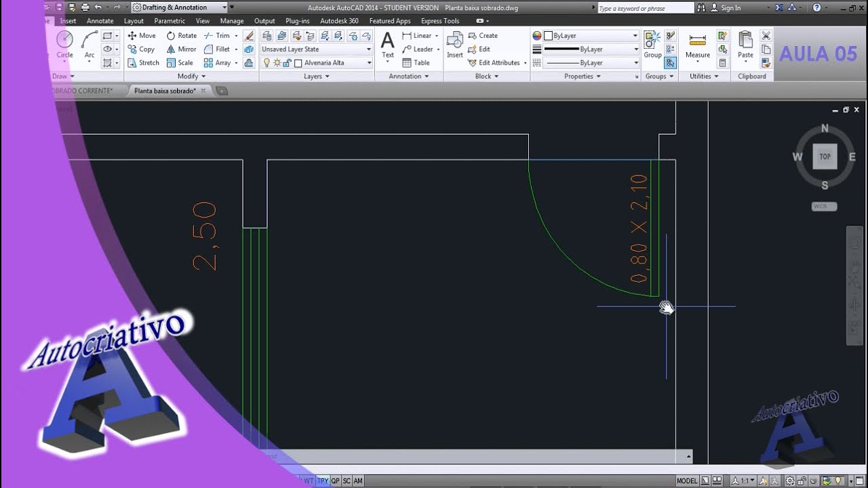Click the Cut icon in Clipboard panel
The image size is (868, 488).
pyautogui.click(x=766, y=35)
